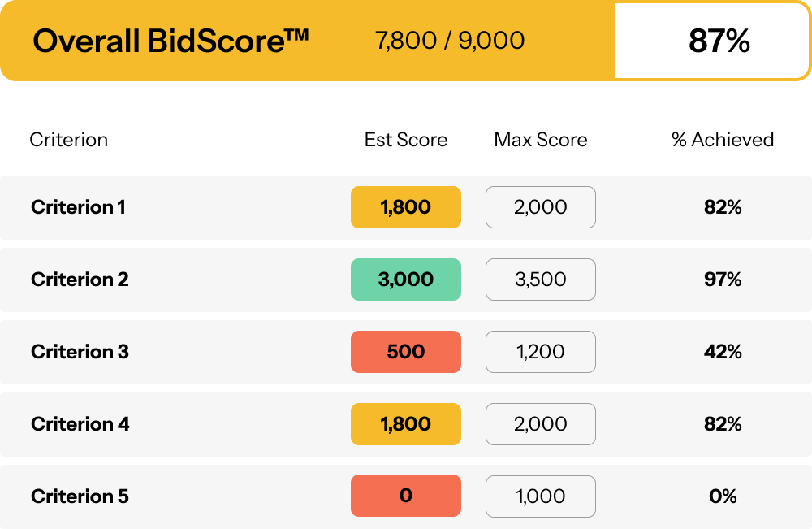Click the Est Score column header
The height and width of the screenshot is (529, 812).
pos(406,140)
